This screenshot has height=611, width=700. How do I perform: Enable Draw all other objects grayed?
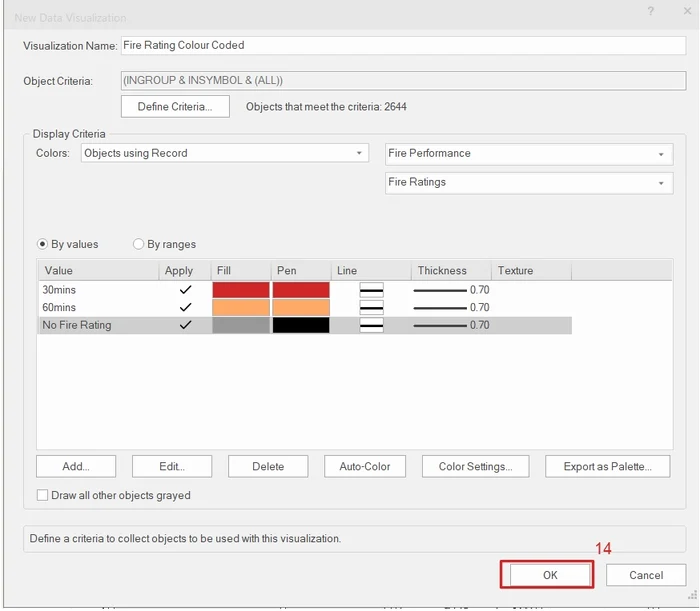[43, 495]
